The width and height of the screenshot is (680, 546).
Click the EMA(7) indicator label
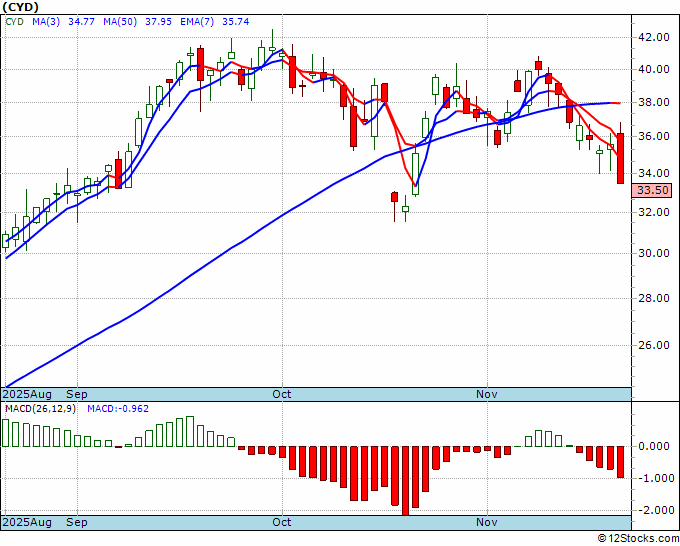(197, 22)
